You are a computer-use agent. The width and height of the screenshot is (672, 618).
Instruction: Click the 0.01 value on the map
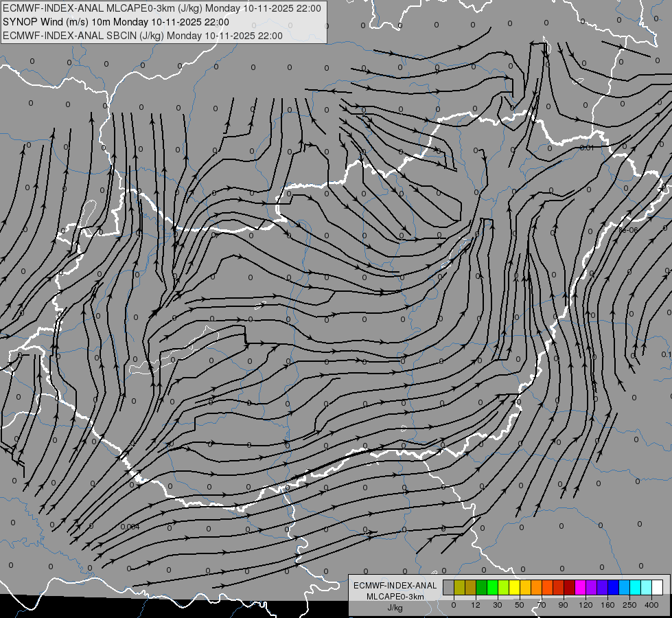coord(587,148)
